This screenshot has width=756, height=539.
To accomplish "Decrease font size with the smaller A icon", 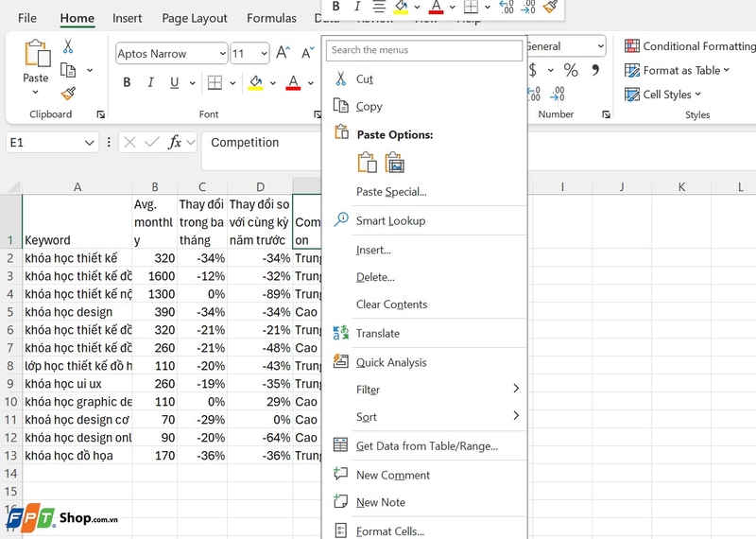I will pos(307,52).
